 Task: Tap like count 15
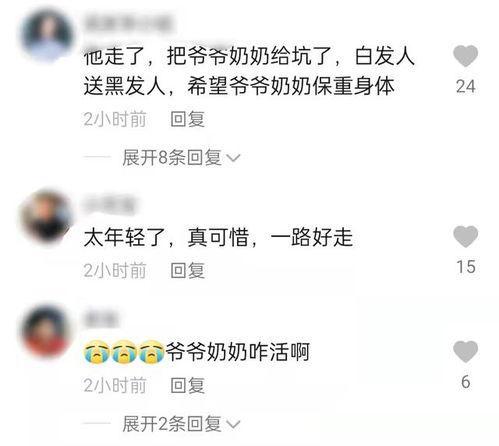coord(466,267)
